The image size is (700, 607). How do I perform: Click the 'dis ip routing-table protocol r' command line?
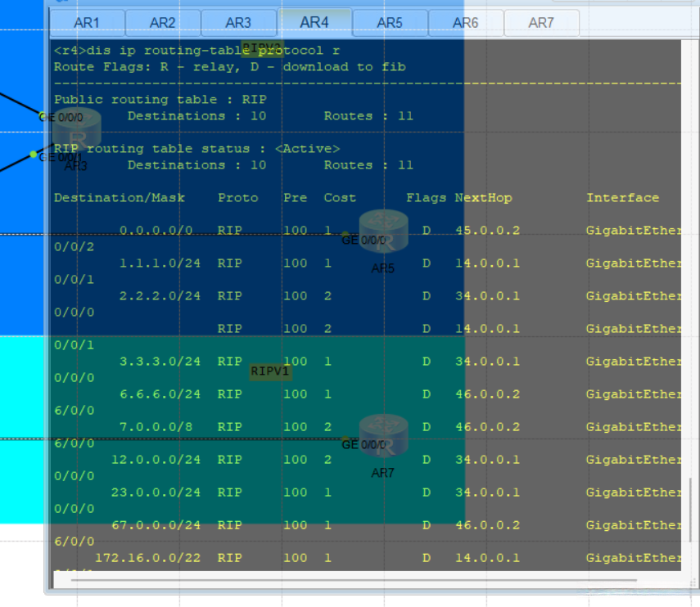[x=196, y=51]
